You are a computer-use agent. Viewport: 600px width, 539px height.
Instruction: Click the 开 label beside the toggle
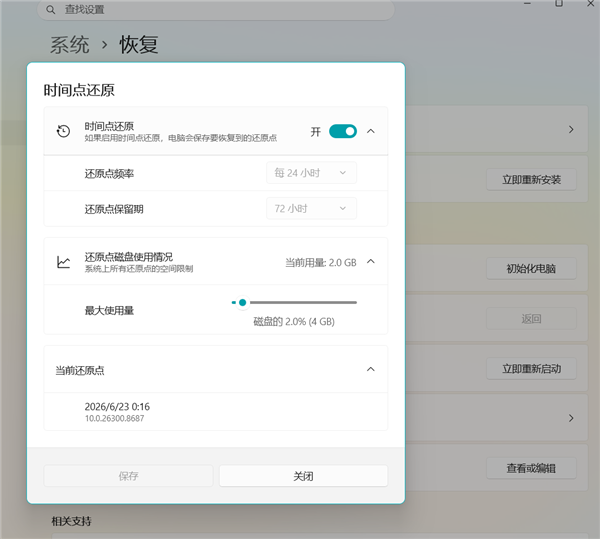click(x=316, y=132)
